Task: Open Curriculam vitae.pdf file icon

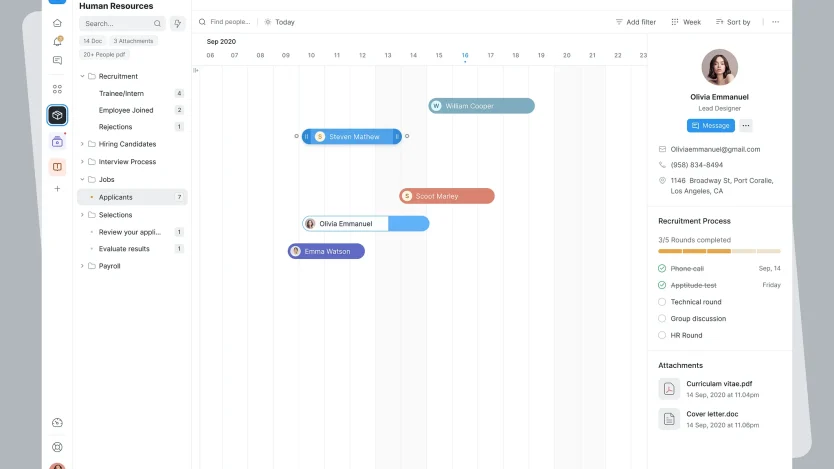Action: [669, 389]
